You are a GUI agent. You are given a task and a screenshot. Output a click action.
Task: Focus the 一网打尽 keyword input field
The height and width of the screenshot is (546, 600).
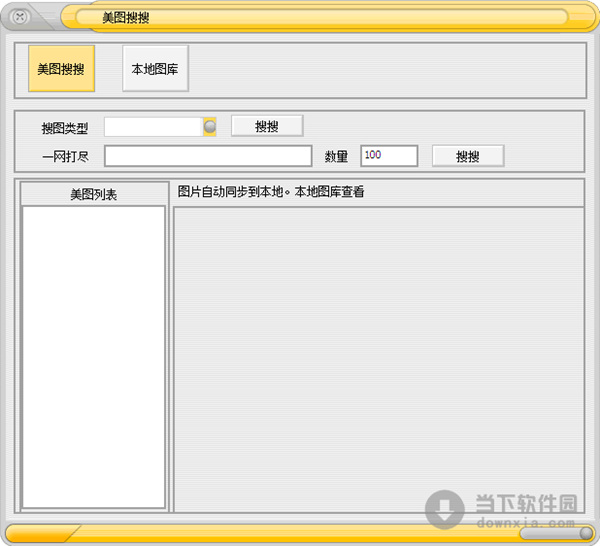pyautogui.click(x=208, y=156)
